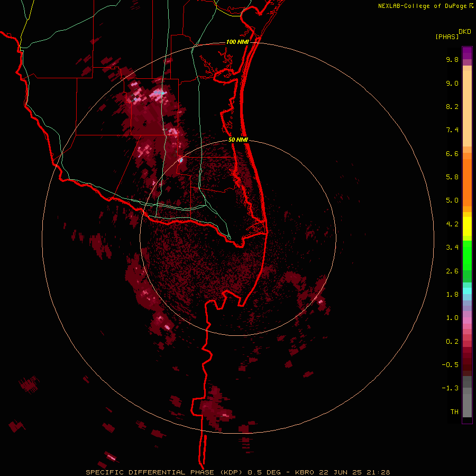Click the 22 JUN 25 21:28 timestamp
This screenshot has width=476, height=476.
[x=354, y=472]
